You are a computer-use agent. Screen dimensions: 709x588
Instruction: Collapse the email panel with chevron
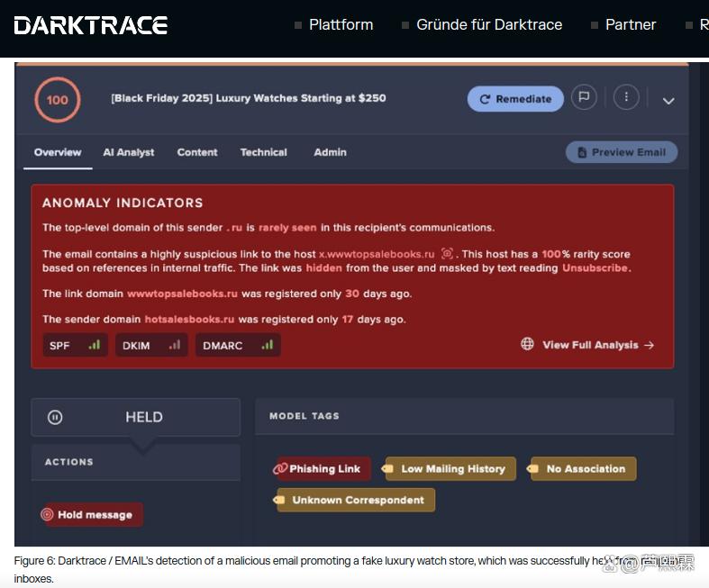coord(668,101)
